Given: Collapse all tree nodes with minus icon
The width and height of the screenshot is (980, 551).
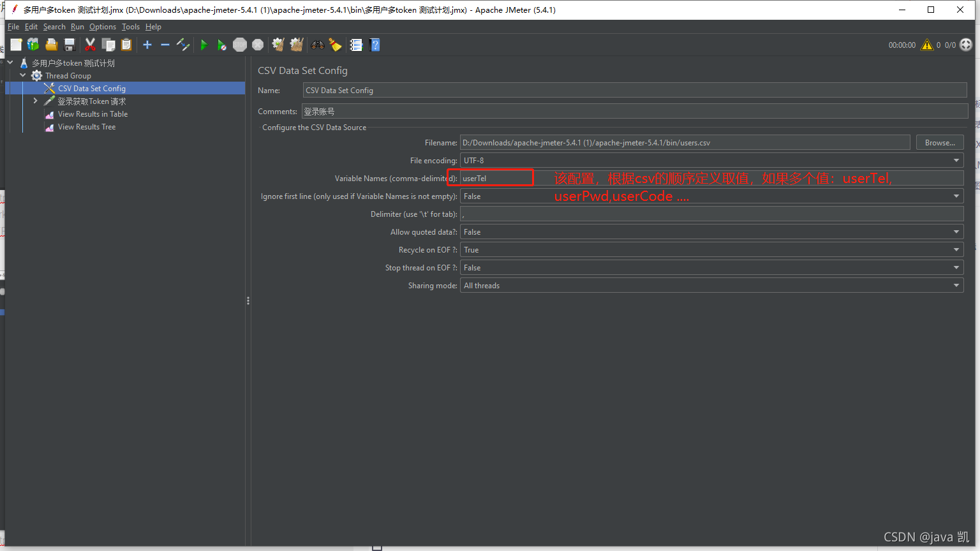Looking at the screenshot, I should (165, 45).
